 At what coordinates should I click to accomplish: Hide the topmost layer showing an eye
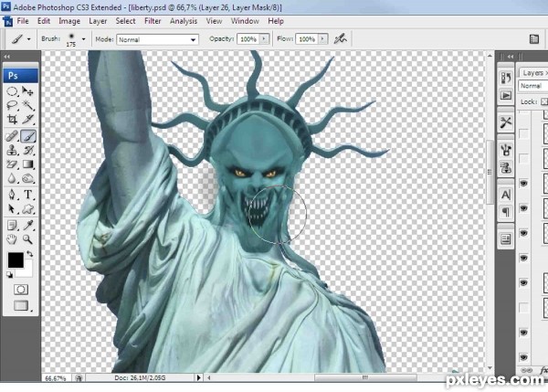(523, 184)
